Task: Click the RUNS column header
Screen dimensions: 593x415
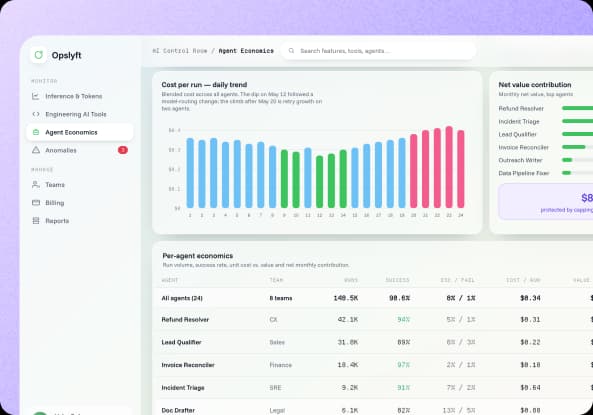Action: coord(351,280)
